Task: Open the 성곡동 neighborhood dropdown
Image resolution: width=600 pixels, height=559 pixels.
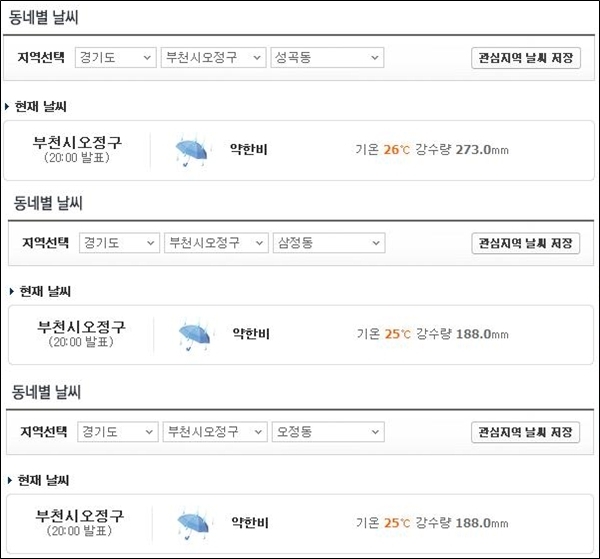Action: point(327,58)
